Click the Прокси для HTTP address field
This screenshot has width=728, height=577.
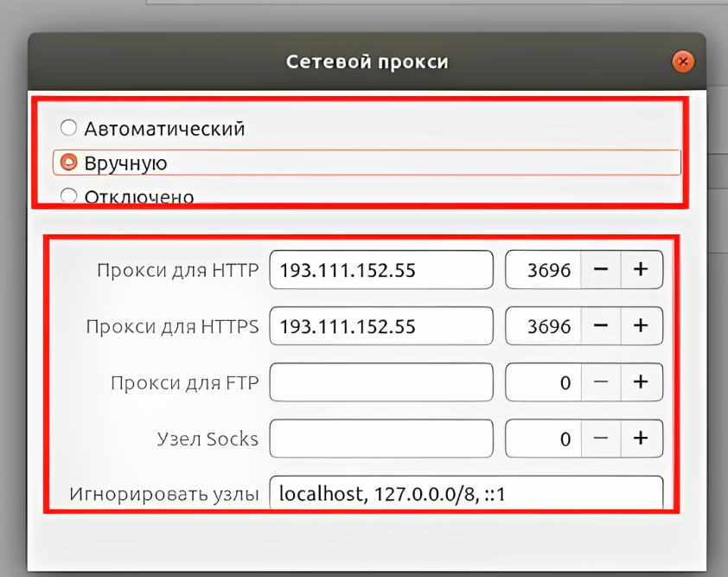[x=381, y=270]
